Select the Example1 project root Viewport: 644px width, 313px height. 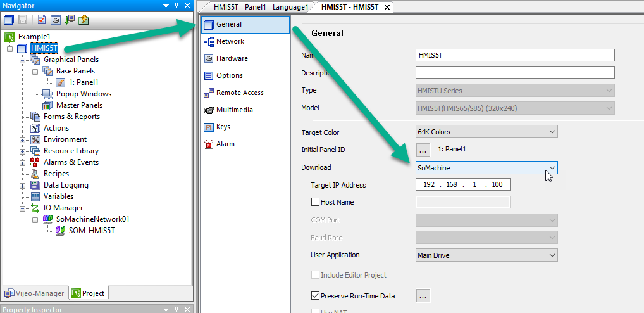point(34,37)
